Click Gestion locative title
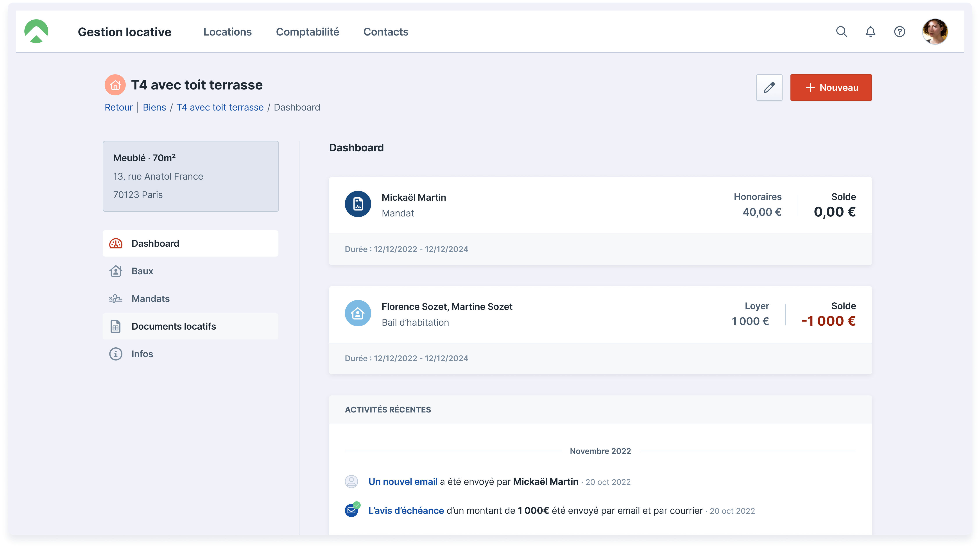The image size is (980, 548). click(124, 32)
